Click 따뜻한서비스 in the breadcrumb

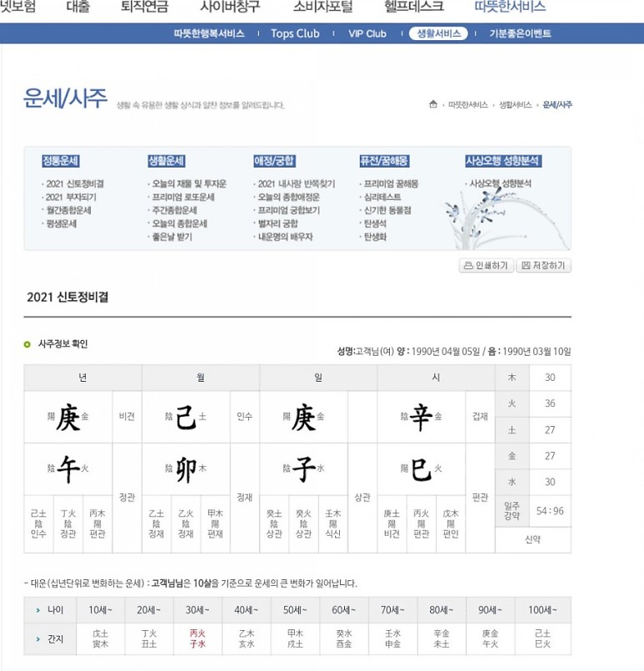[468, 105]
